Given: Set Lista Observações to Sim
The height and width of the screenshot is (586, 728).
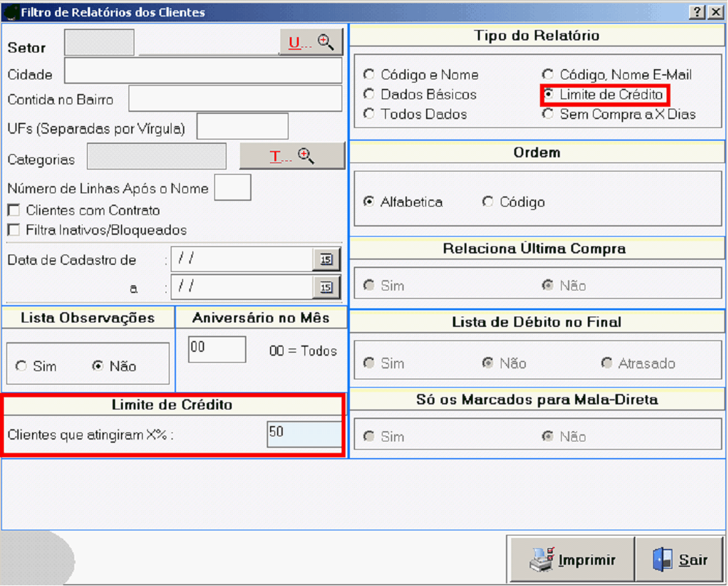Looking at the screenshot, I should tap(22, 367).
